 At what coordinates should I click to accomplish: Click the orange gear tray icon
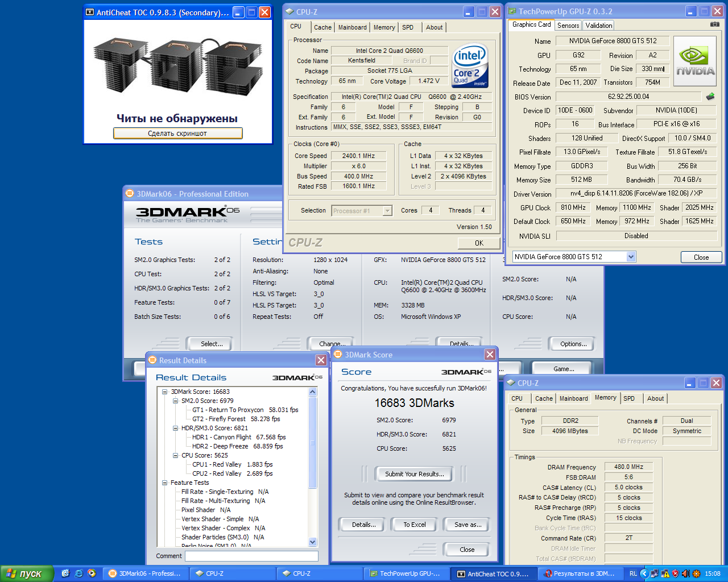coord(696,573)
